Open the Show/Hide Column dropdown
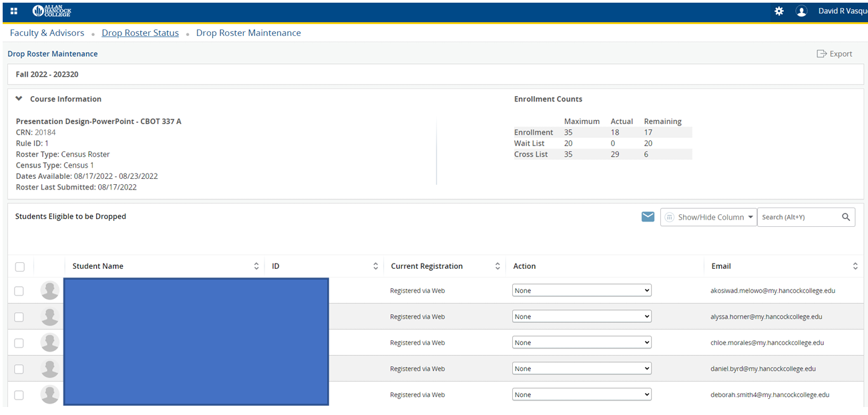Viewport: 868px width, 415px height. click(x=708, y=217)
